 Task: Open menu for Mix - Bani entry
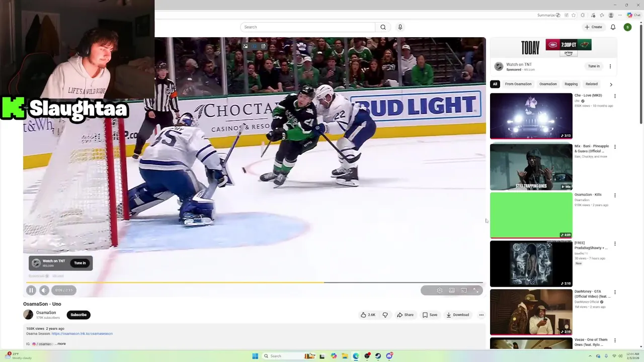[614, 147]
